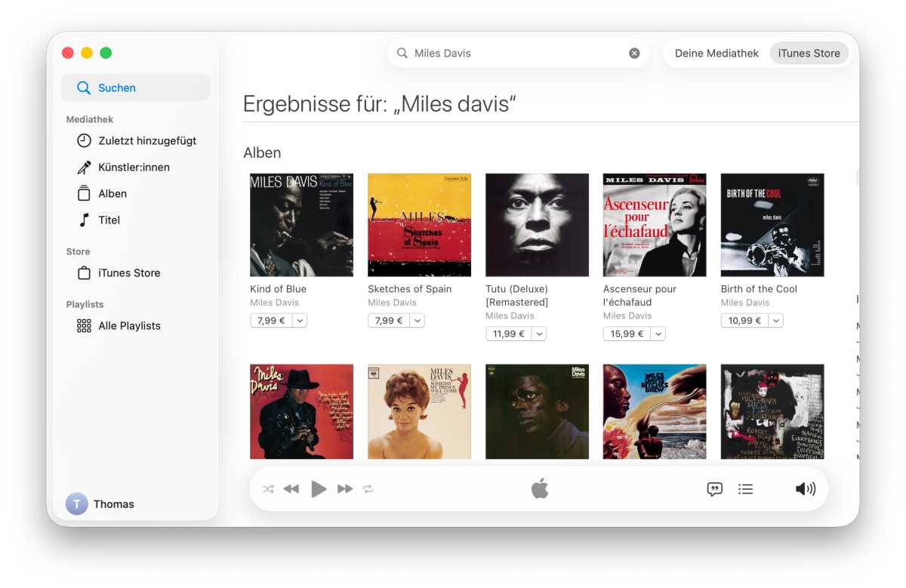
Task: Open Alle Playlists in the sidebar
Action: tap(129, 326)
